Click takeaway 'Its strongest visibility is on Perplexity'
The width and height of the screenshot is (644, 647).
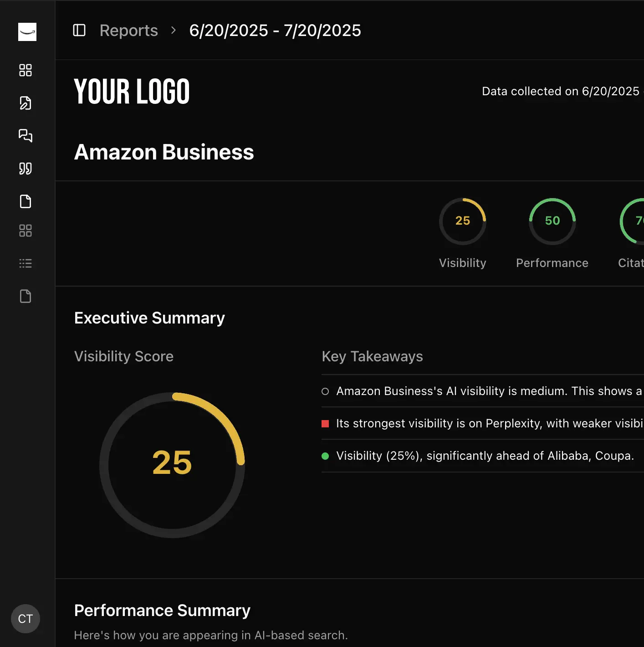(x=483, y=423)
